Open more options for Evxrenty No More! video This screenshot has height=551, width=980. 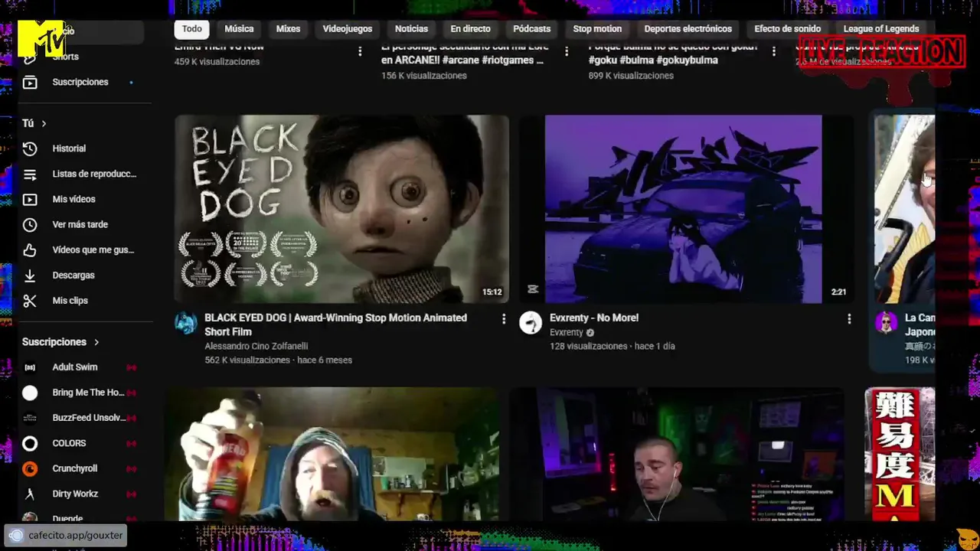click(x=848, y=318)
